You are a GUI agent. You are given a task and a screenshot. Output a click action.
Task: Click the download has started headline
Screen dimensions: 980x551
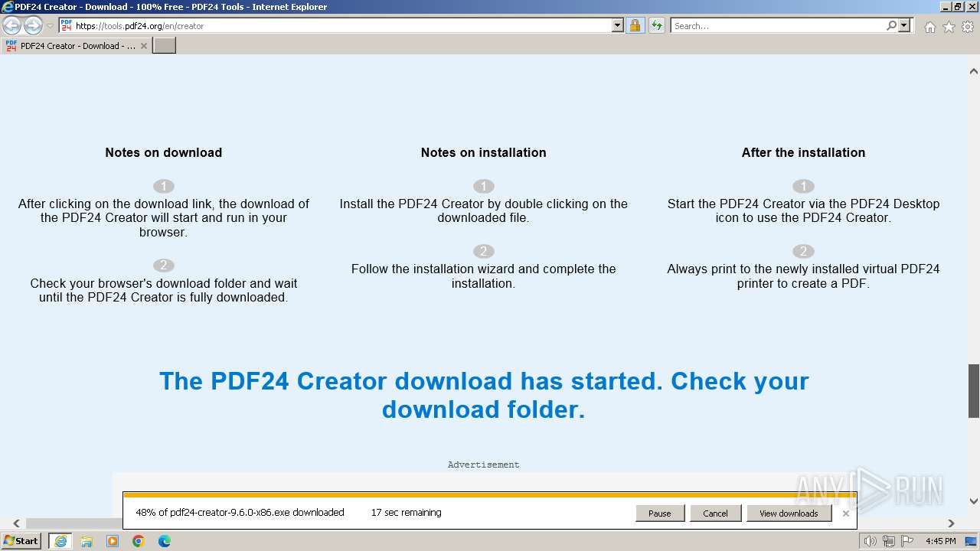click(484, 395)
